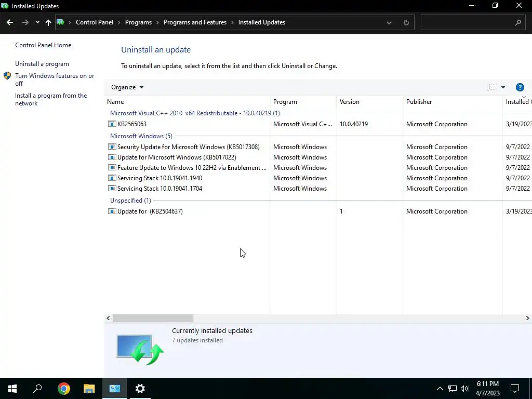Open Settings gear on the taskbar

tap(140, 389)
